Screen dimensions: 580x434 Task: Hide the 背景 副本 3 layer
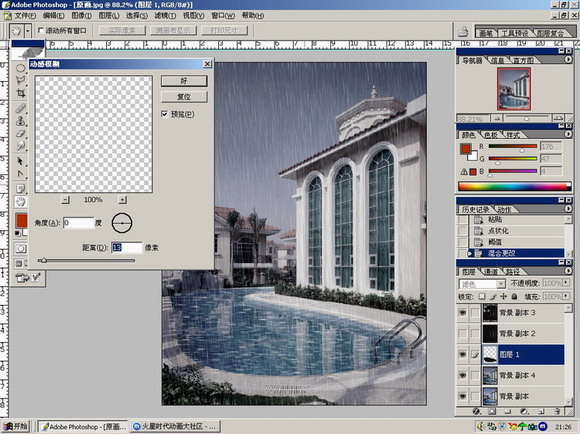462,313
